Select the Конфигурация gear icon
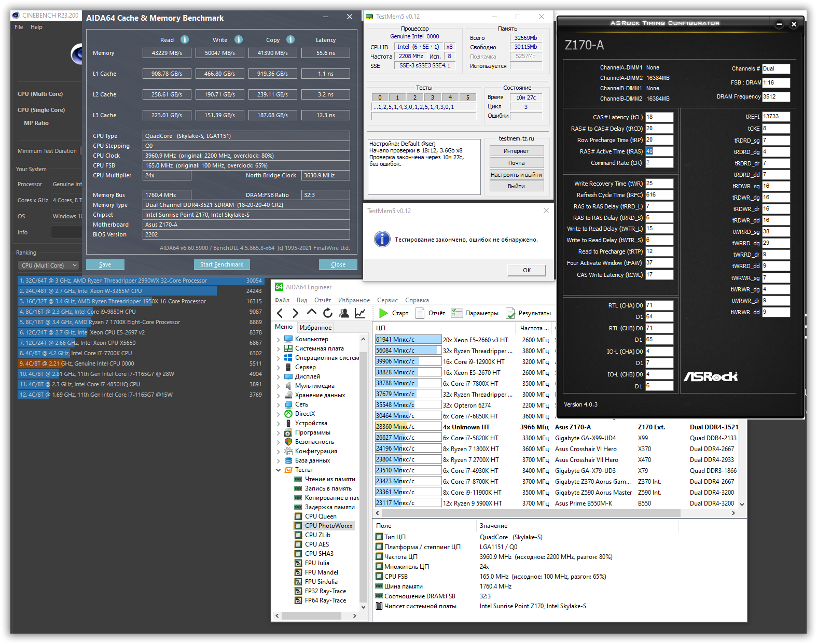This screenshot has height=644, width=817. point(288,451)
